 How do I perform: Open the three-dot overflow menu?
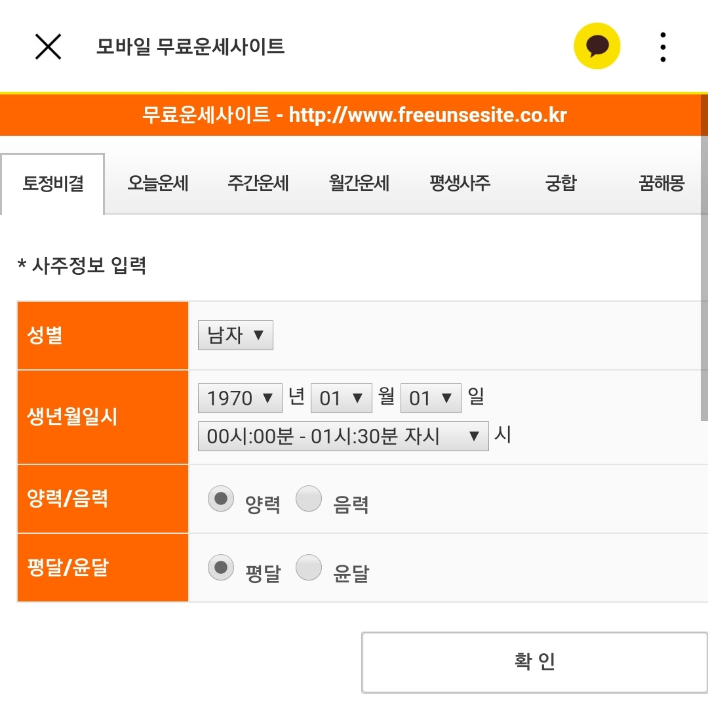663,47
